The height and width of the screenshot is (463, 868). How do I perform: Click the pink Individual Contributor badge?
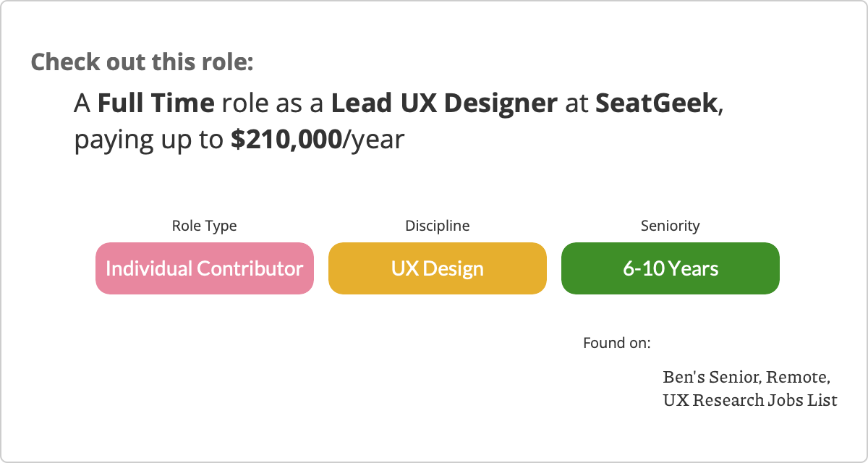coord(204,268)
